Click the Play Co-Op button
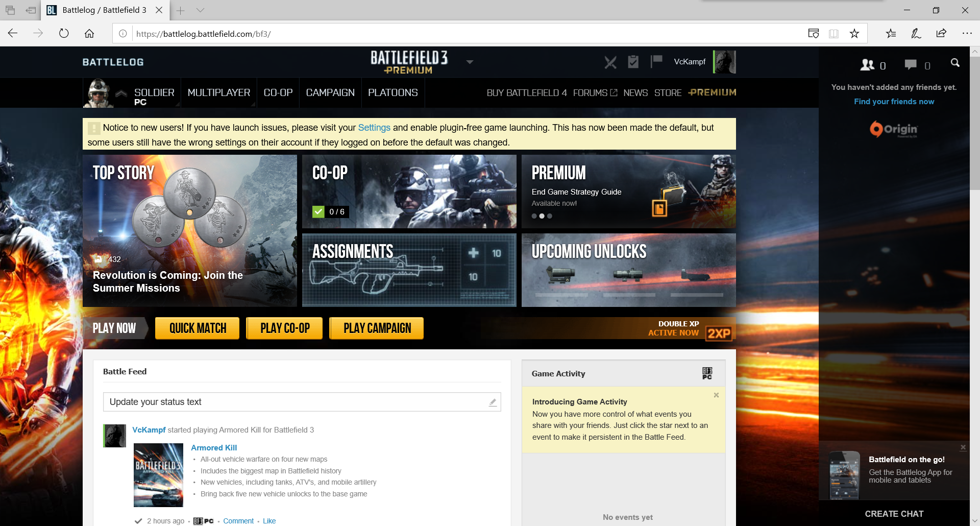This screenshot has width=980, height=526. [285, 328]
